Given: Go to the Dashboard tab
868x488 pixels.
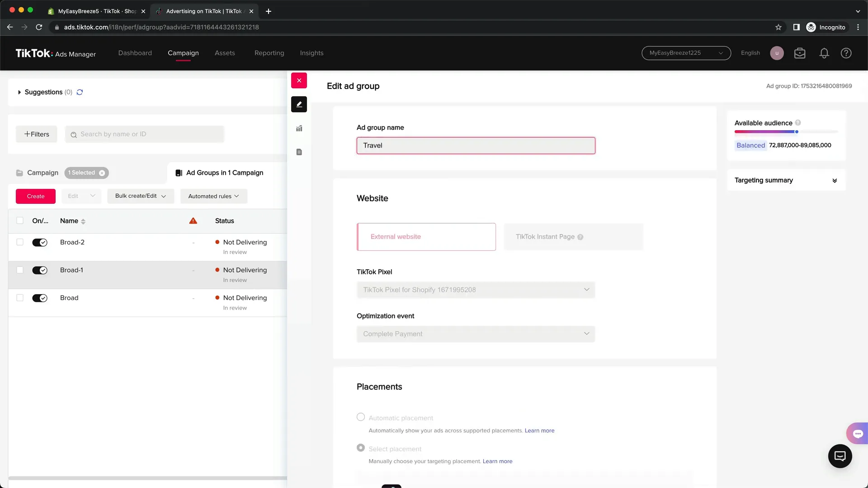Looking at the screenshot, I should (x=135, y=53).
